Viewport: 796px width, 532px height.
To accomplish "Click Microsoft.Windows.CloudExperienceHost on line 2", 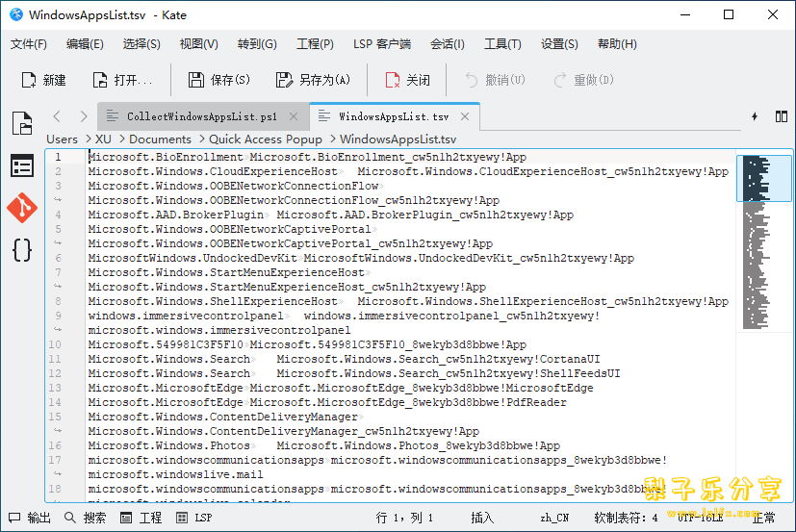I will 213,171.
